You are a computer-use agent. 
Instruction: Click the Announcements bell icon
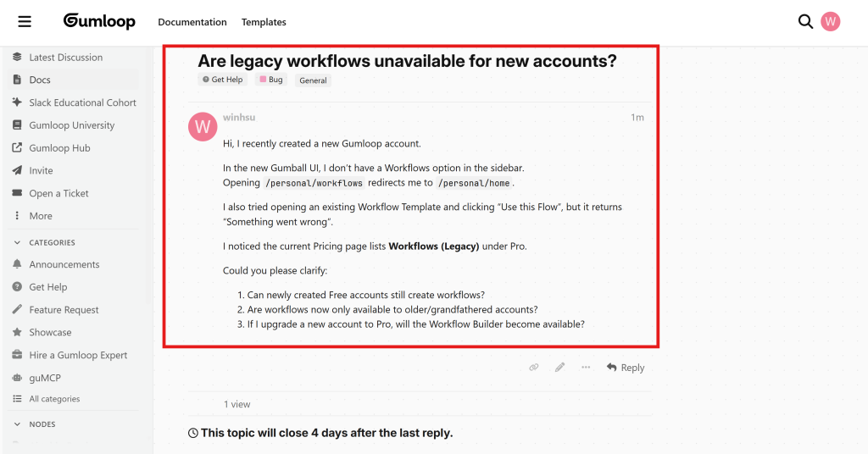click(17, 264)
